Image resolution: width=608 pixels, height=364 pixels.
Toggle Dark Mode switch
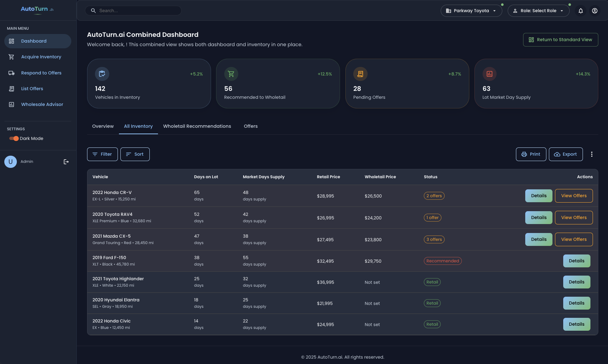point(13,139)
